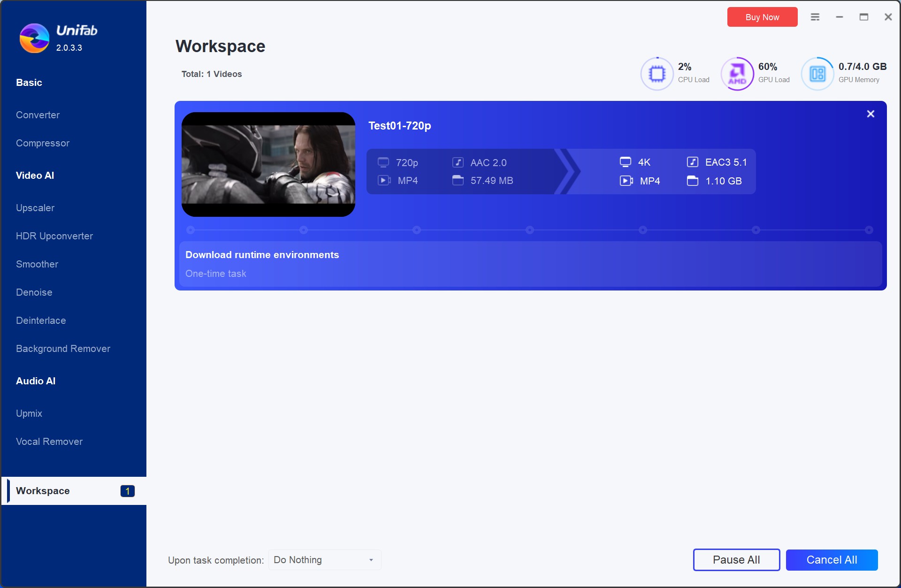901x588 pixels.
Task: Click the CPU Load gauge icon
Action: [657, 73]
